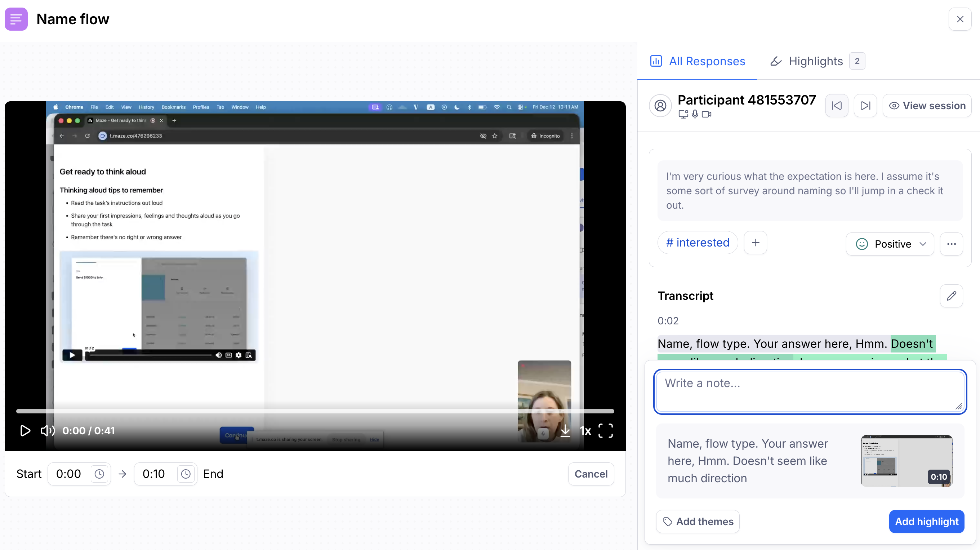Select the All Responses tab
The image size is (980, 550).
pyautogui.click(x=697, y=61)
